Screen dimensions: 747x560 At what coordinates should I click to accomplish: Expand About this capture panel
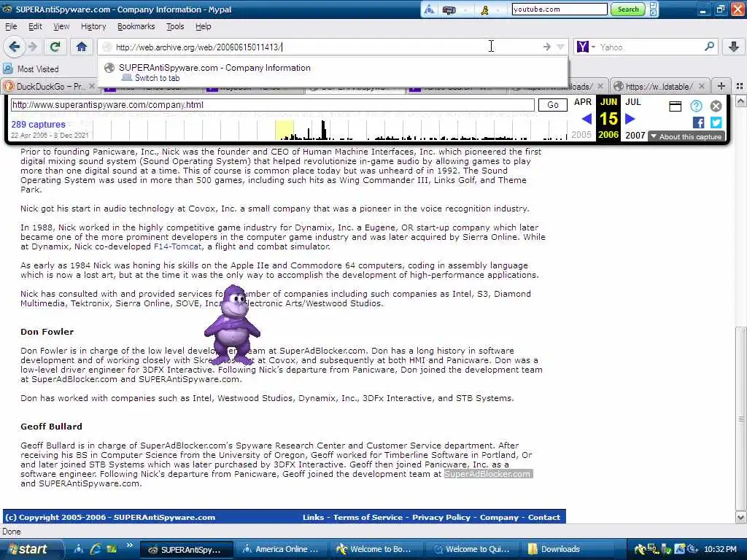[x=686, y=136]
